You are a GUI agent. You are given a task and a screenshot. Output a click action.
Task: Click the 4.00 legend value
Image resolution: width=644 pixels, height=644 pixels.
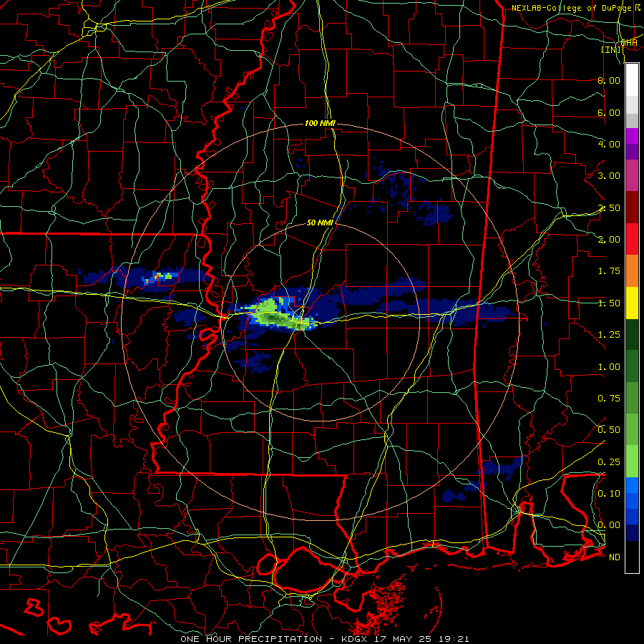(x=609, y=144)
